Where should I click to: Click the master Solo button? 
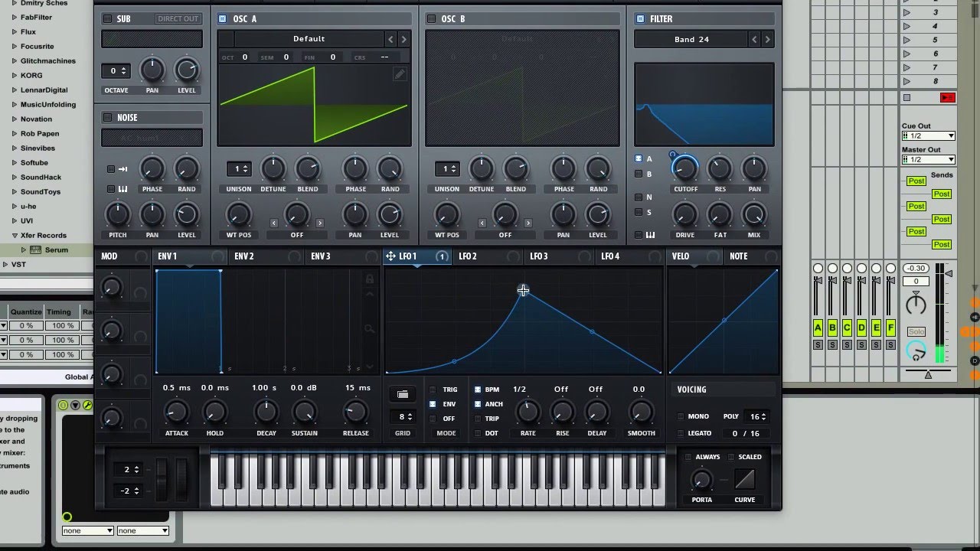[x=916, y=332]
